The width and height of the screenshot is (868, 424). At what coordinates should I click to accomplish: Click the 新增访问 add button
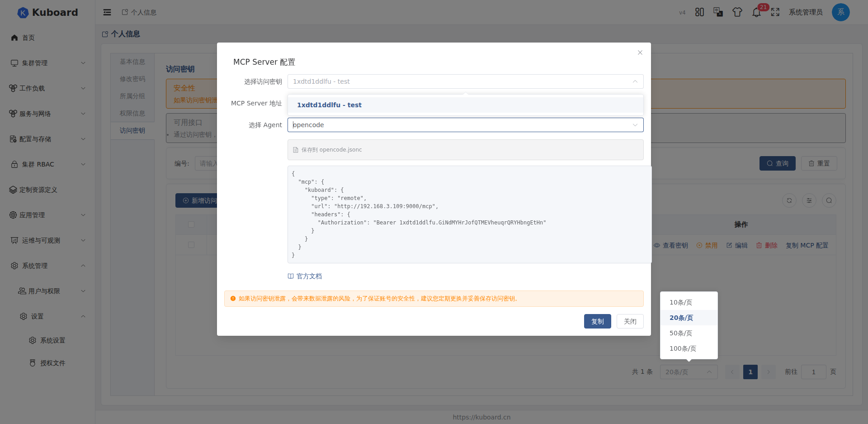point(197,200)
